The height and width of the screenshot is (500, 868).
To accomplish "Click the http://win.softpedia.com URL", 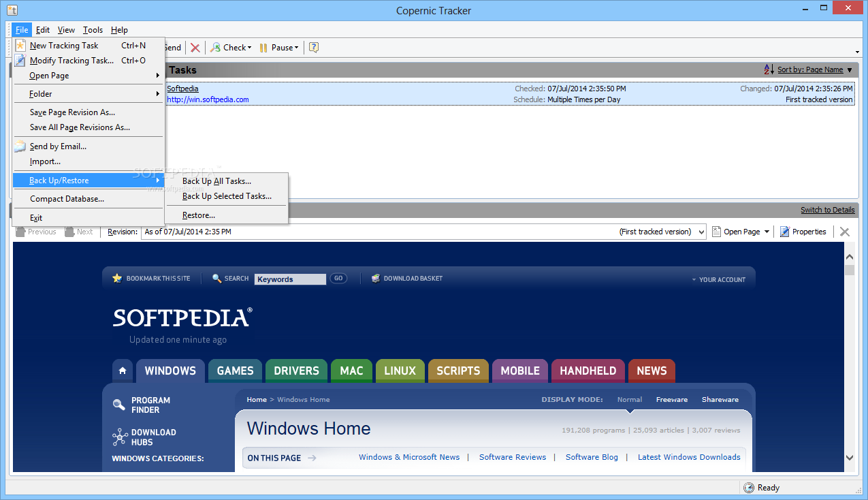I will pyautogui.click(x=208, y=99).
